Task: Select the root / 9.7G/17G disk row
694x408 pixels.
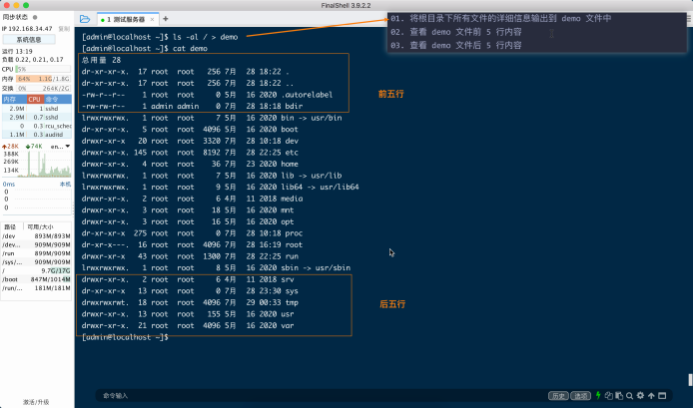Action: (36, 270)
